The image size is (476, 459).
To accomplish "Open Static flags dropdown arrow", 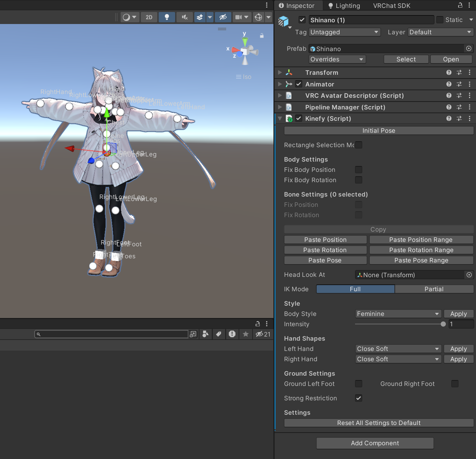I will click(x=471, y=20).
